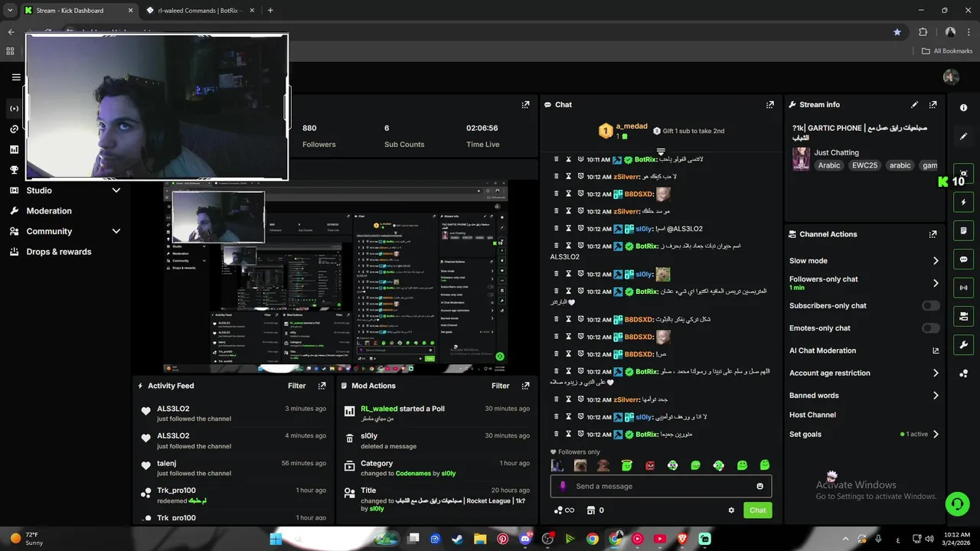The height and width of the screenshot is (551, 980).
Task: Open Moderation in the sidebar
Action: point(49,211)
